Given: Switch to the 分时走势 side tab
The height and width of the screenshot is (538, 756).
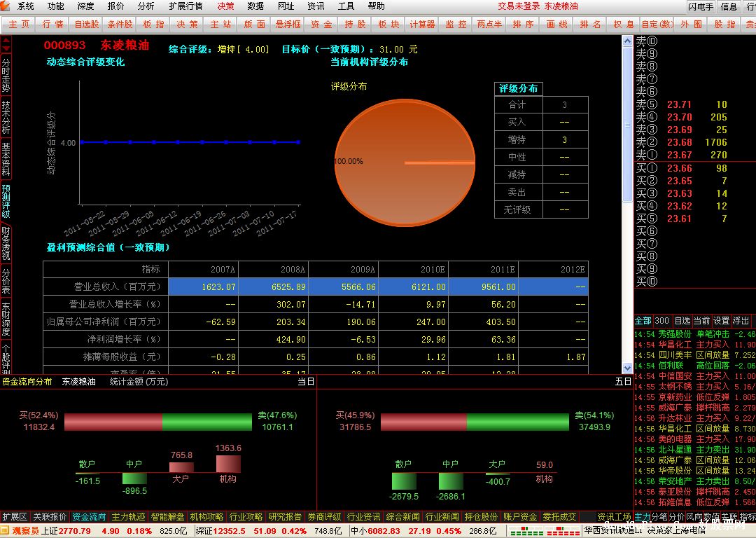Looking at the screenshot, I should pyautogui.click(x=6, y=75).
